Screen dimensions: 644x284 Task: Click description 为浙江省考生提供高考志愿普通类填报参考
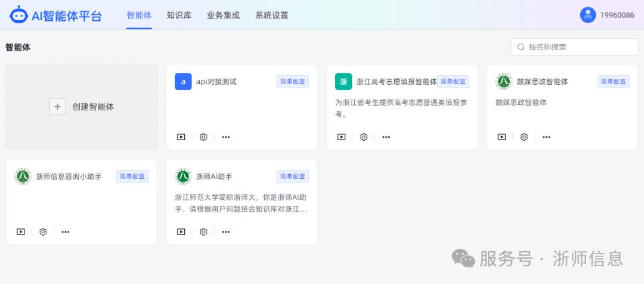pyautogui.click(x=401, y=108)
